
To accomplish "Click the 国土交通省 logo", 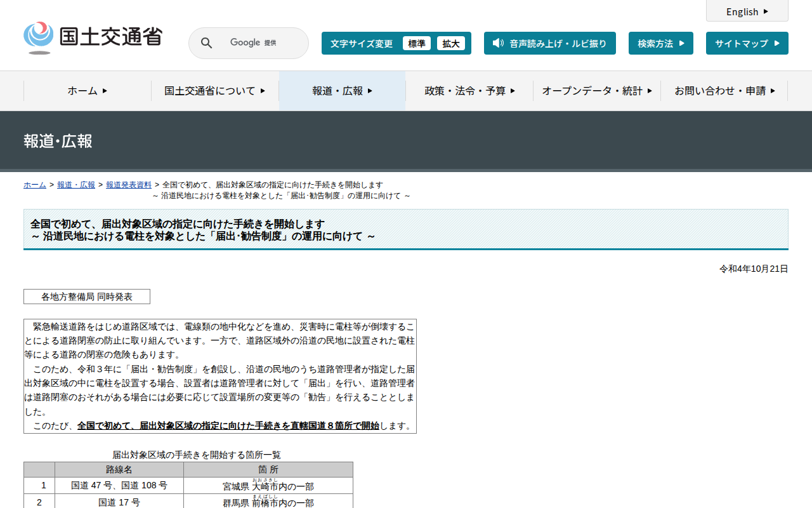I will click(x=93, y=37).
